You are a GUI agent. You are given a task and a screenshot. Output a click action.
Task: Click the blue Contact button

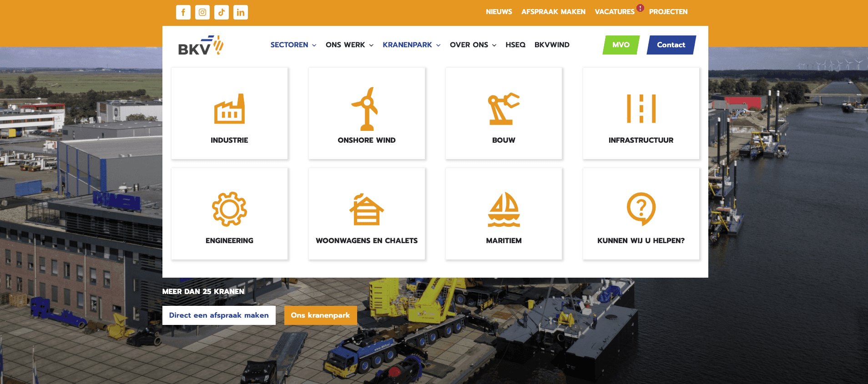pos(671,45)
